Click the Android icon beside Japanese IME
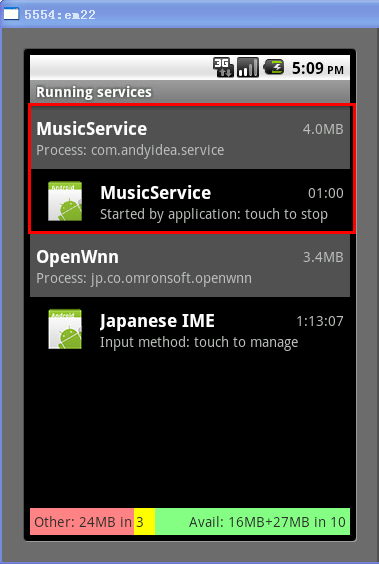Screen dimensions: 379x564 65,329
